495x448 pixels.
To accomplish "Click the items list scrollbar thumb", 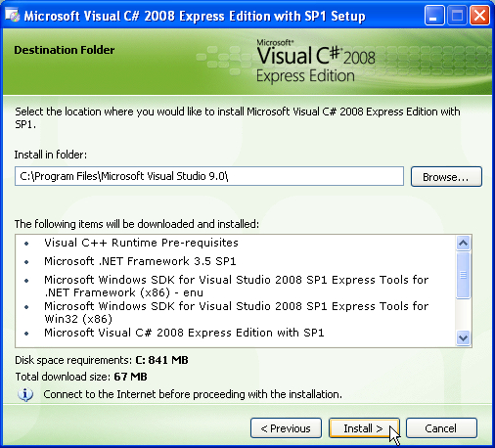I will coord(463,276).
